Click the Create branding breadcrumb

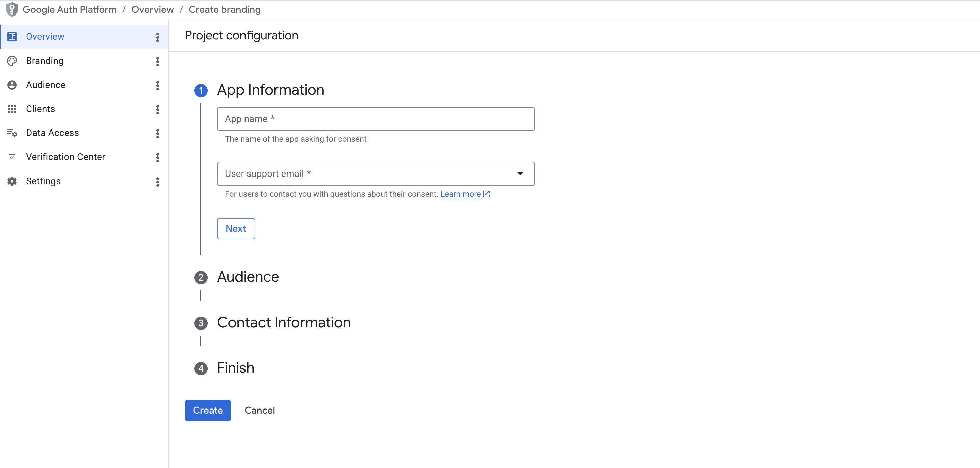224,9
